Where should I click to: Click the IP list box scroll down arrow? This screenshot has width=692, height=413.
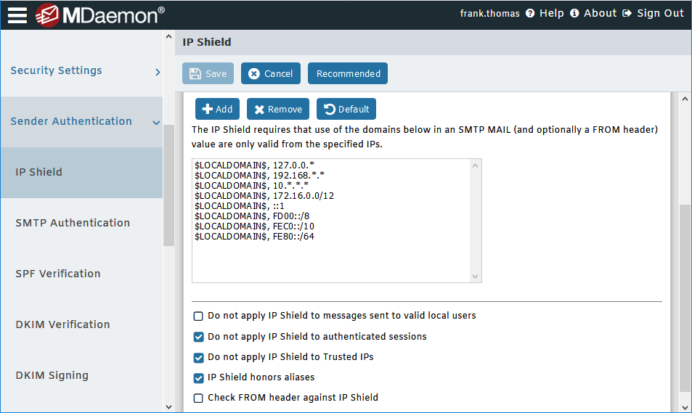click(475, 277)
